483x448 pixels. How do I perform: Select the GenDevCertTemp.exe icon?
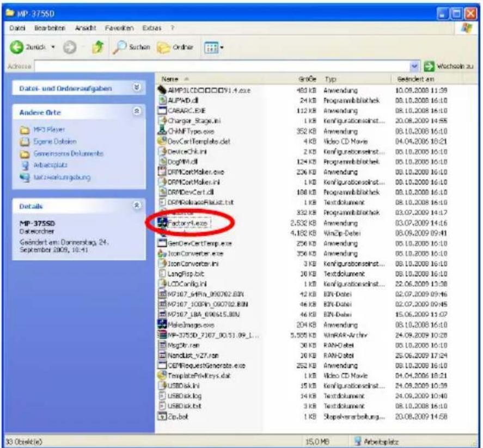click(162, 243)
